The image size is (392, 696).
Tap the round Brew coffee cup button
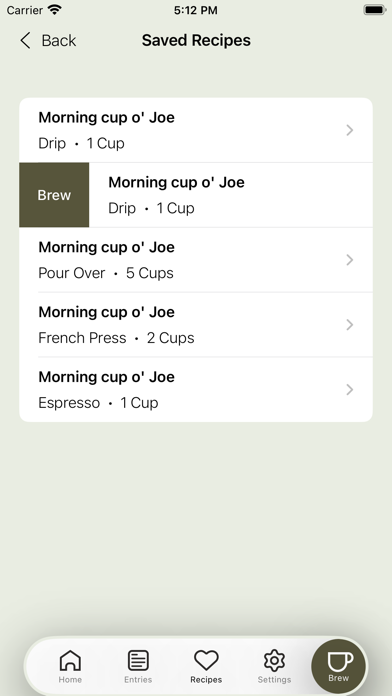pyautogui.click(x=339, y=666)
